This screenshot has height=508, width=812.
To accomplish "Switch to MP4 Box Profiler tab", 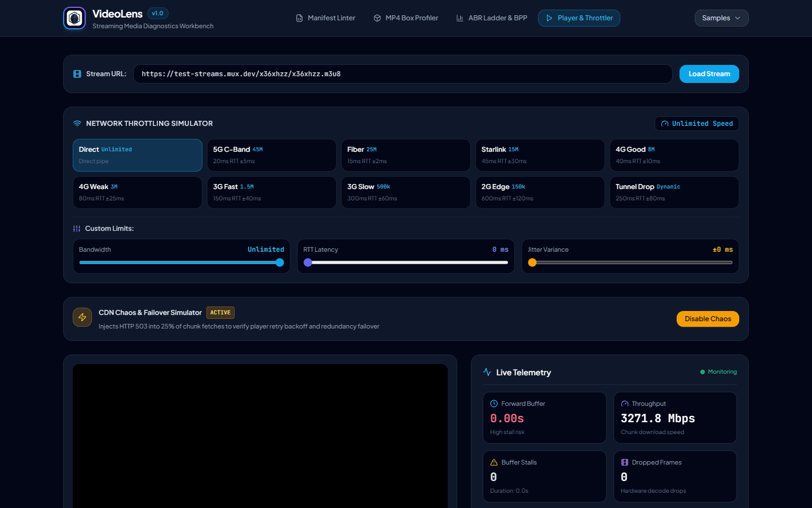I will tap(406, 18).
